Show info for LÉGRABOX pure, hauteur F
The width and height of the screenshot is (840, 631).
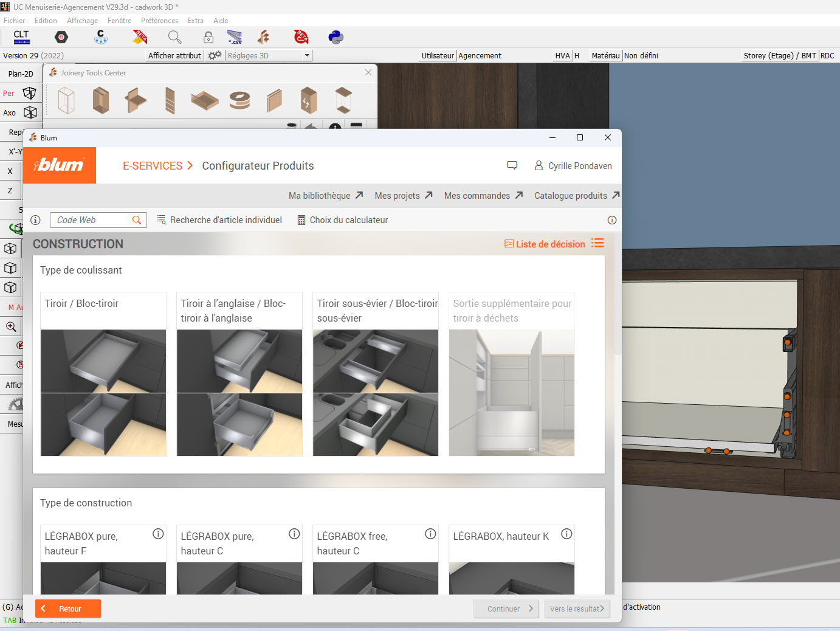[x=158, y=534]
